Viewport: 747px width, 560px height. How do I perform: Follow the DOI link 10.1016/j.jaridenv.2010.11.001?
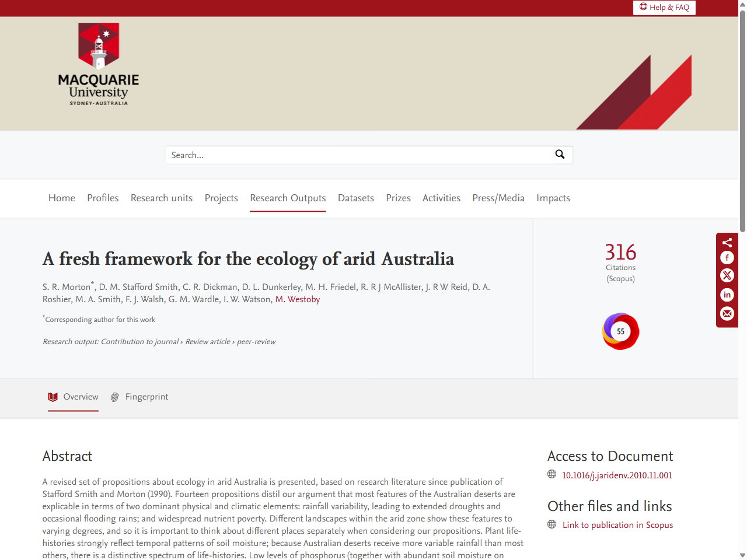pyautogui.click(x=616, y=475)
